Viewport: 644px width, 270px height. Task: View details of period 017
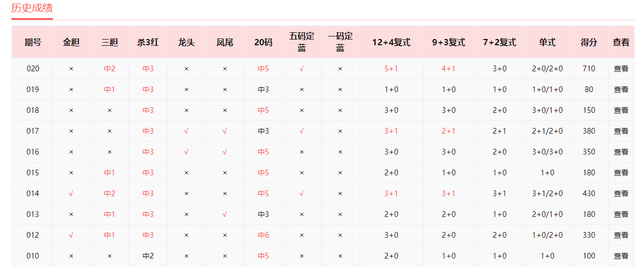coord(621,131)
